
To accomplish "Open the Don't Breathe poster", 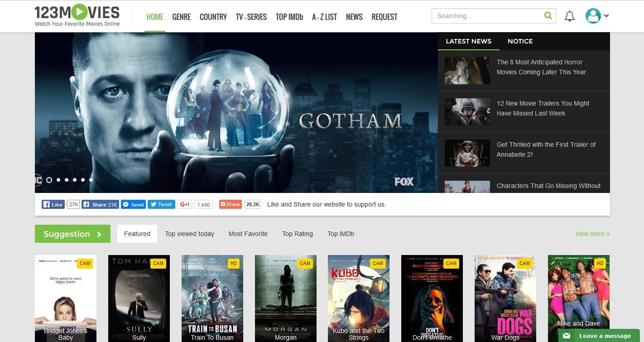I will click(x=432, y=299).
